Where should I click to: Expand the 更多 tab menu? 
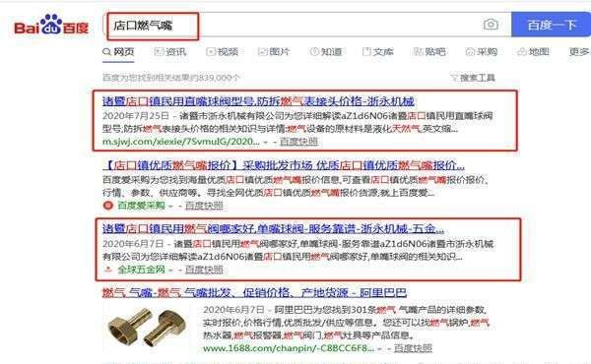tap(579, 51)
